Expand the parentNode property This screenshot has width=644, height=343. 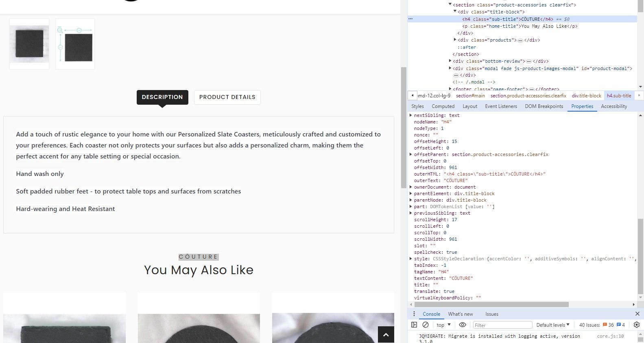(411, 200)
